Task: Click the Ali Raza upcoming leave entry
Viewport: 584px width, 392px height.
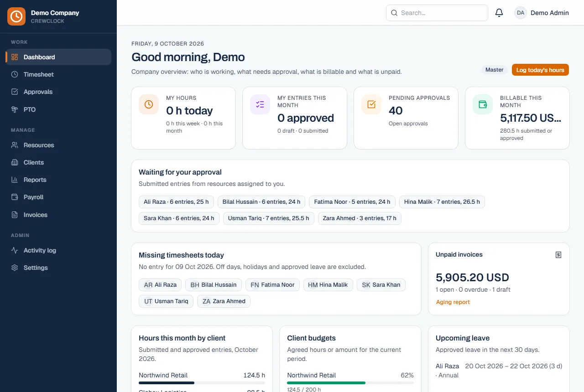Action: (x=499, y=371)
